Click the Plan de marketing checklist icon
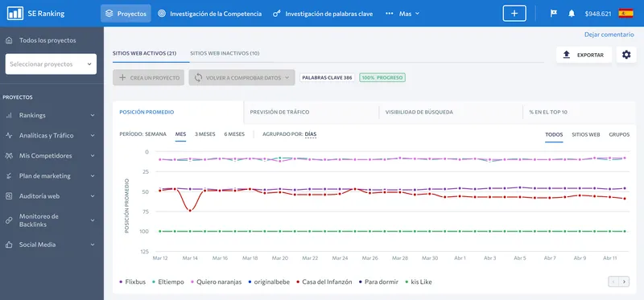The width and height of the screenshot is (644, 300). (x=9, y=176)
